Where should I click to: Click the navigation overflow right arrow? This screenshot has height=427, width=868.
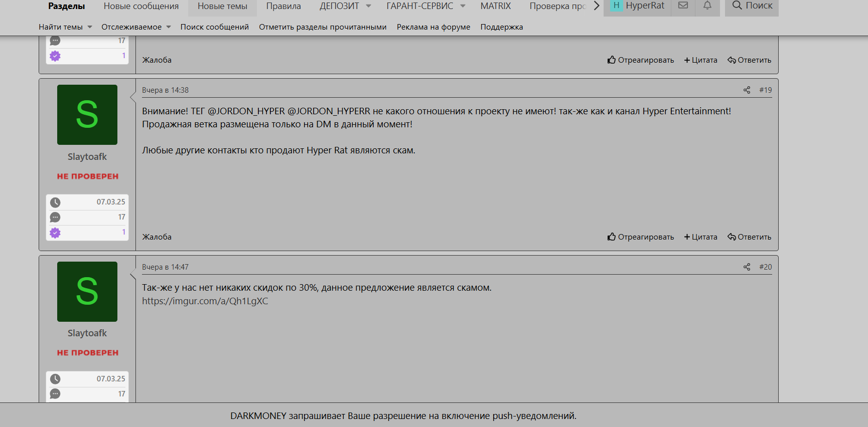pyautogui.click(x=597, y=6)
